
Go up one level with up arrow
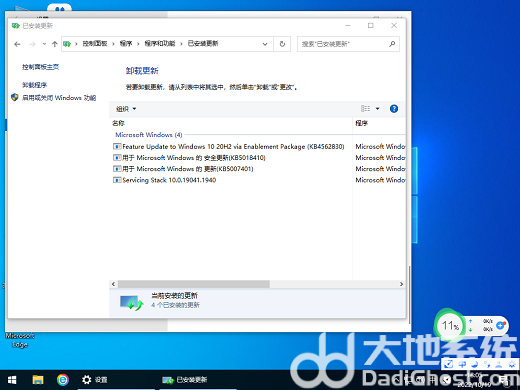tap(55, 44)
